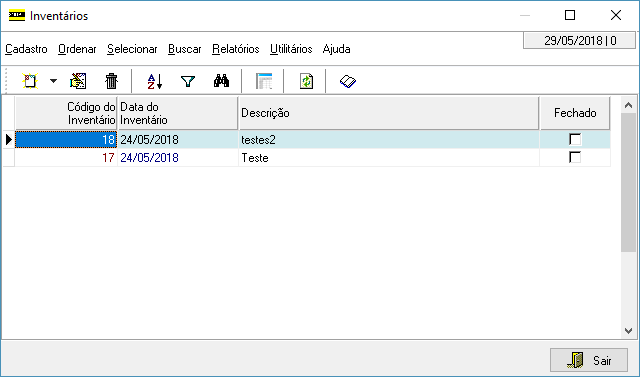The width and height of the screenshot is (640, 377).
Task: Open the Relatórios menu
Action: click(236, 49)
